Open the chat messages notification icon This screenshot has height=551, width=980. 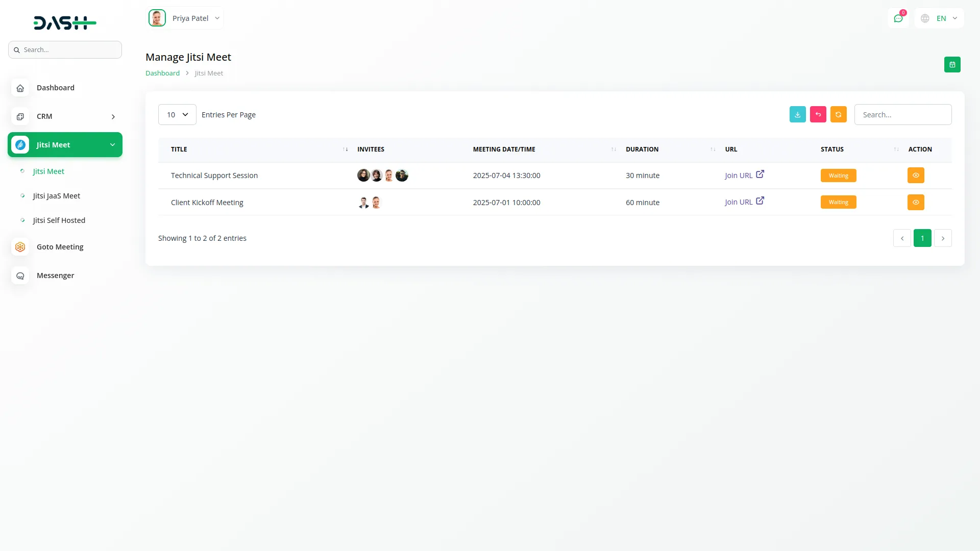point(898,18)
